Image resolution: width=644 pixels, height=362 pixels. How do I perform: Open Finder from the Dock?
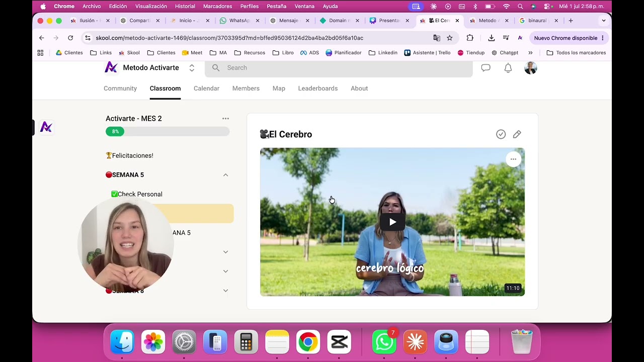click(x=122, y=342)
